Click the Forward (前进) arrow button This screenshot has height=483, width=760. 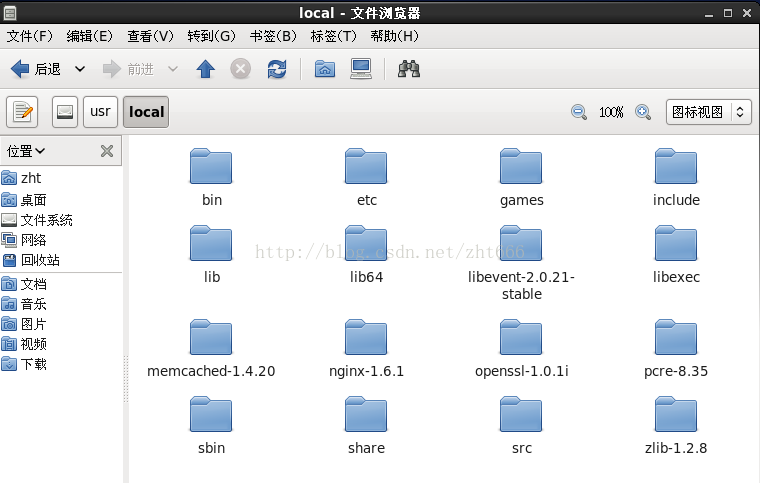point(128,69)
